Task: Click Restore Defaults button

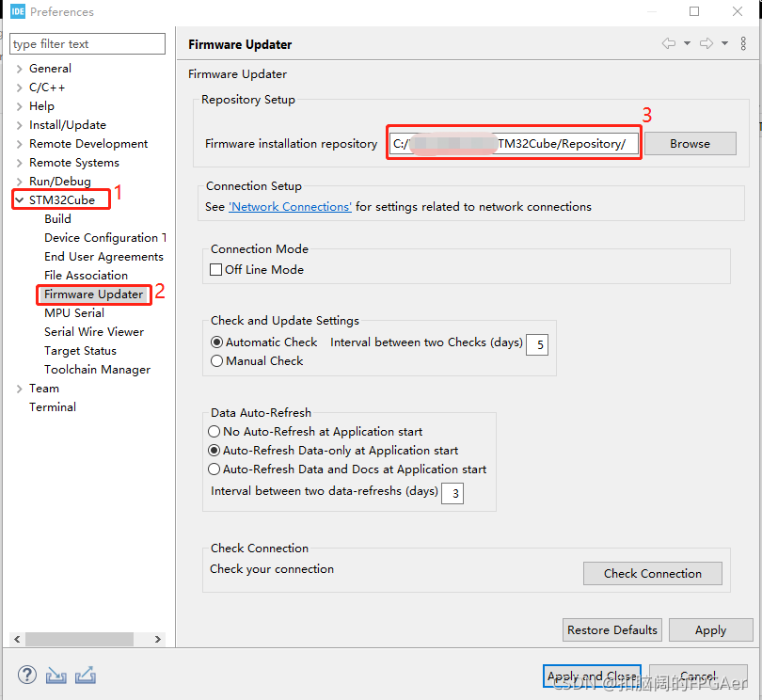Action: click(612, 630)
